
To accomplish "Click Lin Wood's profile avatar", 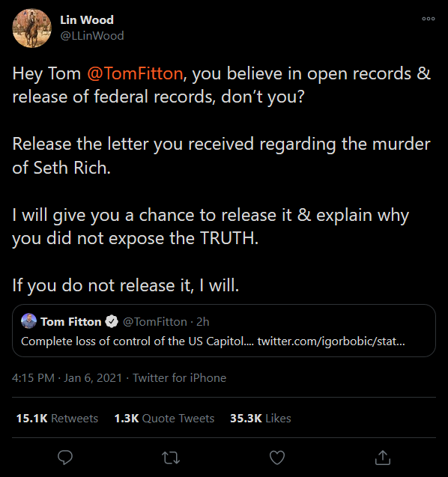I will pos(31,28).
